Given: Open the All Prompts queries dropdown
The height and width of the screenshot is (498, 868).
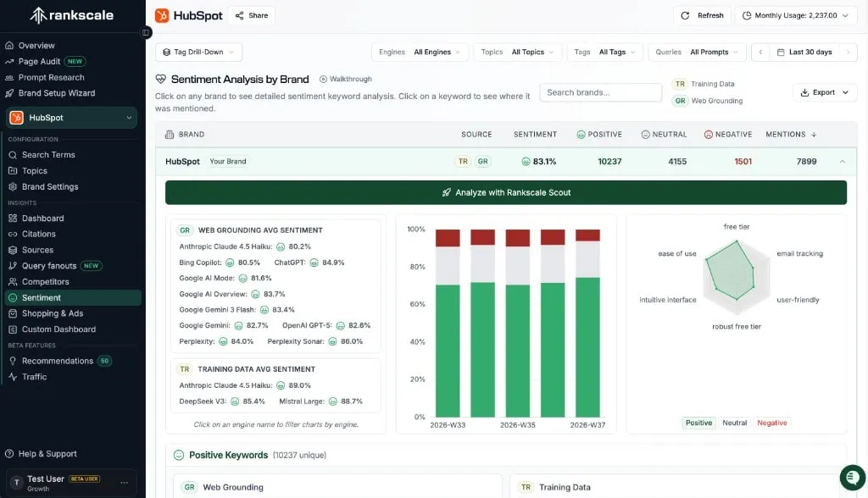Looking at the screenshot, I should (x=697, y=52).
